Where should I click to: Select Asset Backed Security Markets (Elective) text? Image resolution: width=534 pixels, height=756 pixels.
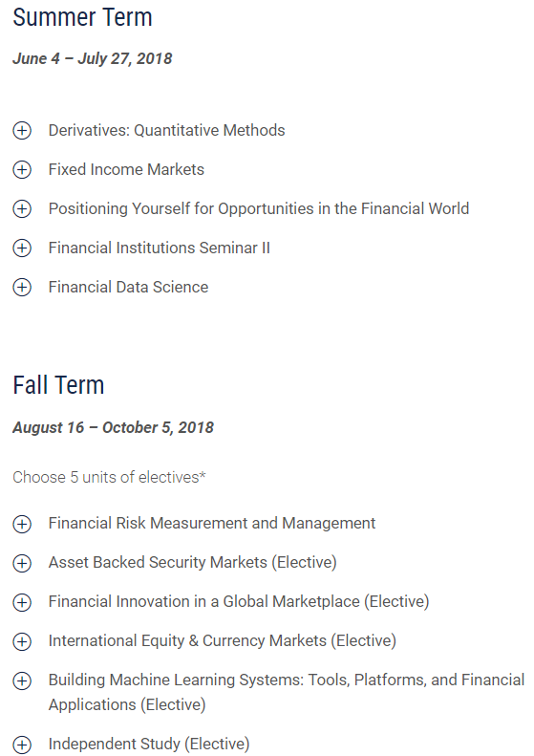[193, 563]
